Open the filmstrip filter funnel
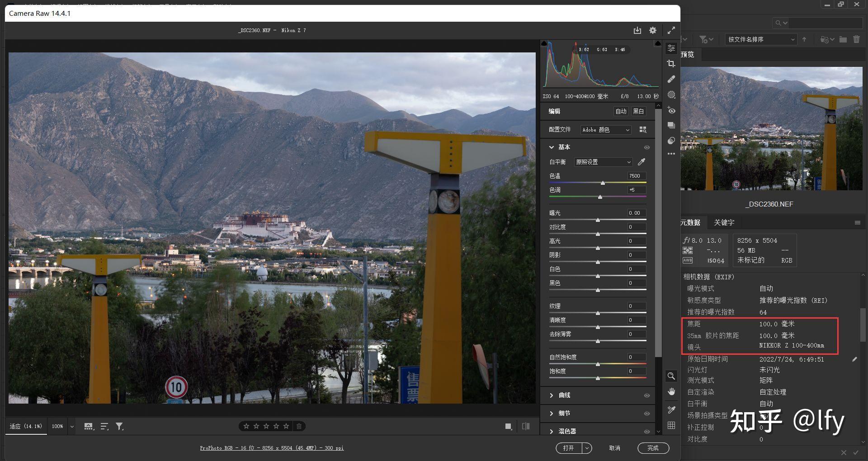Image resolution: width=868 pixels, height=461 pixels. [119, 426]
